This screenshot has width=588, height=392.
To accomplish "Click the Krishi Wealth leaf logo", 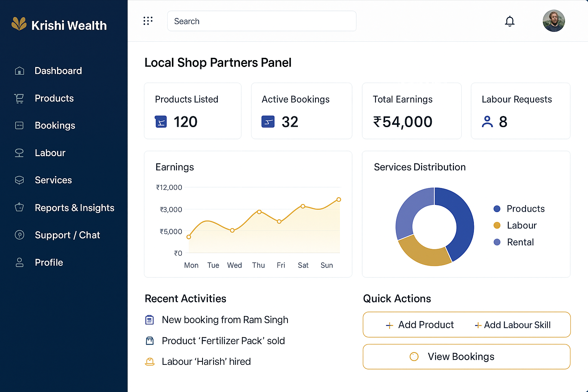I will 19,24.
